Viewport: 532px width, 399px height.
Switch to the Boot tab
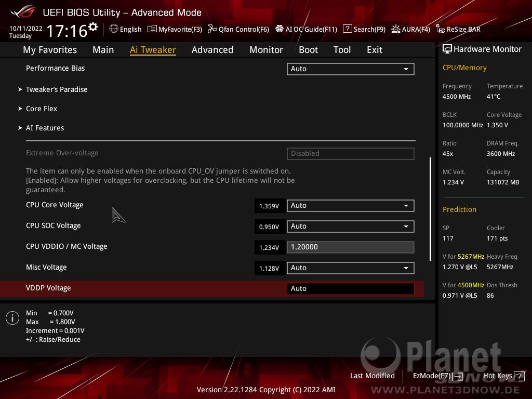point(309,50)
